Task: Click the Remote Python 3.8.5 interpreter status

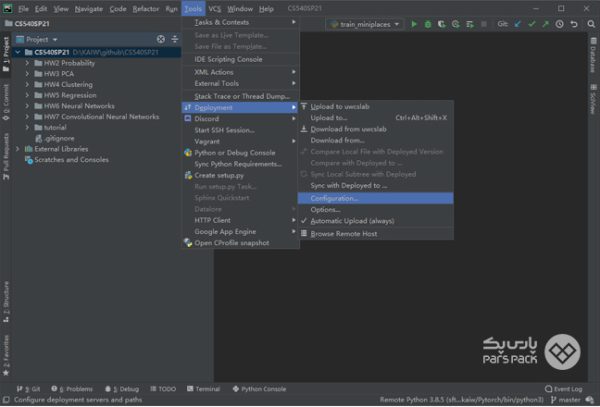Action: (x=461, y=400)
